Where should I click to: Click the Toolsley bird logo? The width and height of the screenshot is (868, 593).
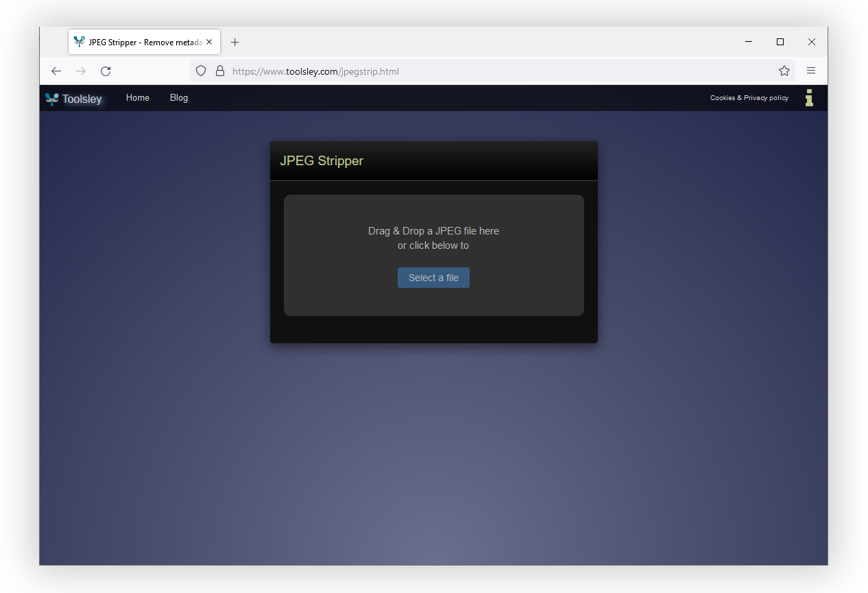click(51, 98)
